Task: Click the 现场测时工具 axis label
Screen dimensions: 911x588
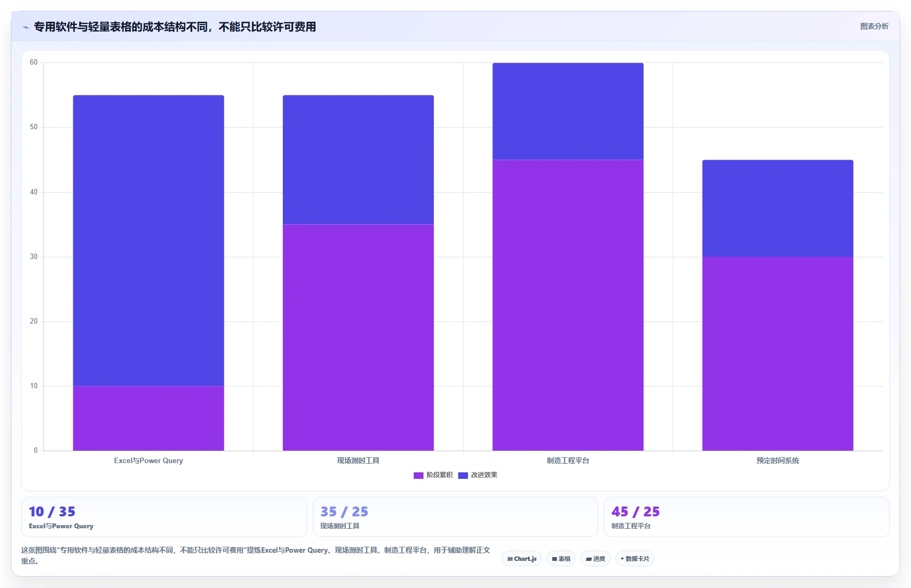Action: click(x=358, y=460)
